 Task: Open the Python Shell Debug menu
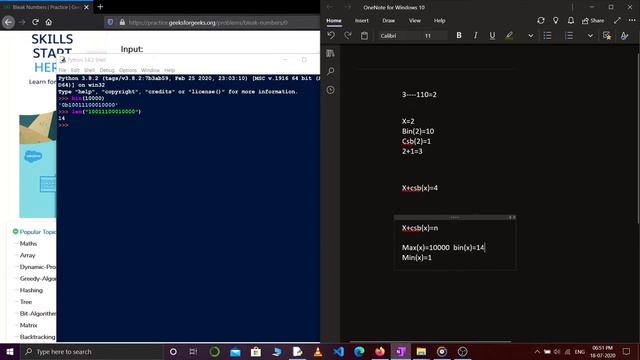point(107,70)
